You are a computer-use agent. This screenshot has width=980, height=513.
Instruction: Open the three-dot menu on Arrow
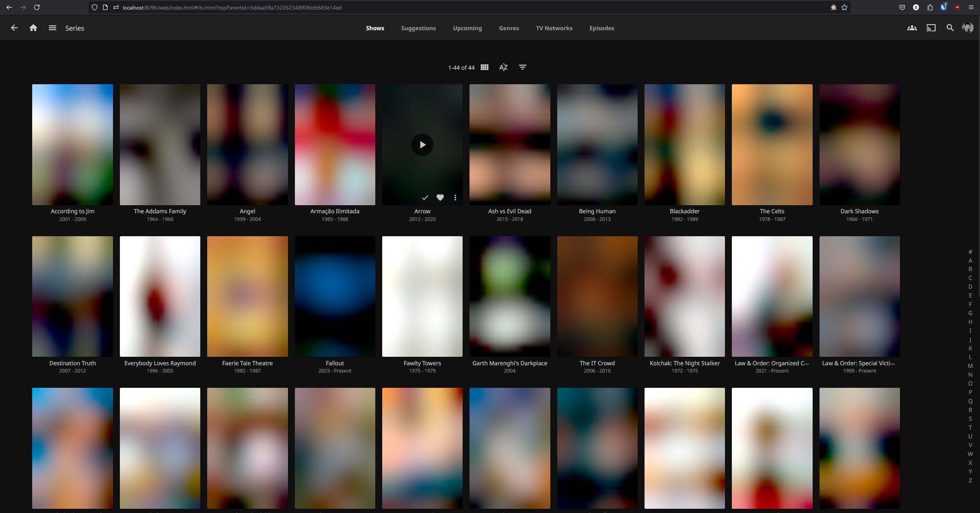[455, 198]
